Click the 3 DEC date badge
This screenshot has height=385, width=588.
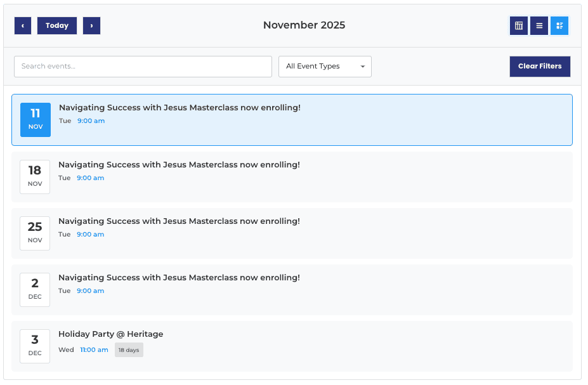35,346
